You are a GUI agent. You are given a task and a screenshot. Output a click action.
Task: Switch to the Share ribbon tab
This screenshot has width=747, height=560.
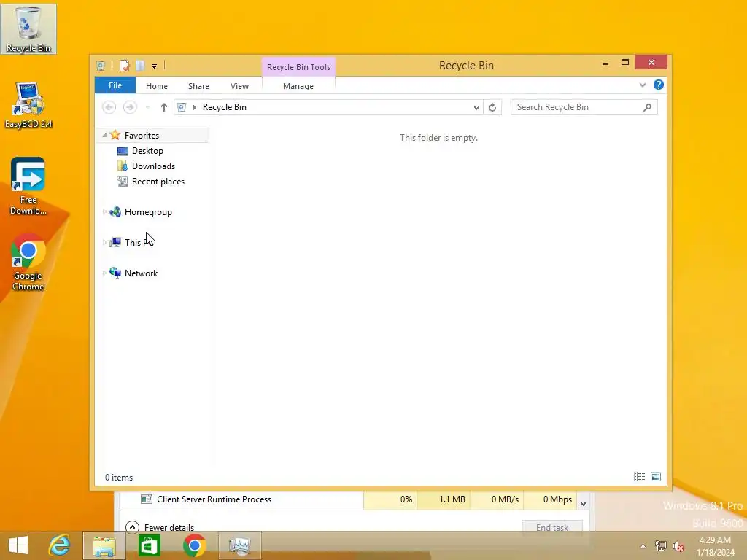[198, 86]
